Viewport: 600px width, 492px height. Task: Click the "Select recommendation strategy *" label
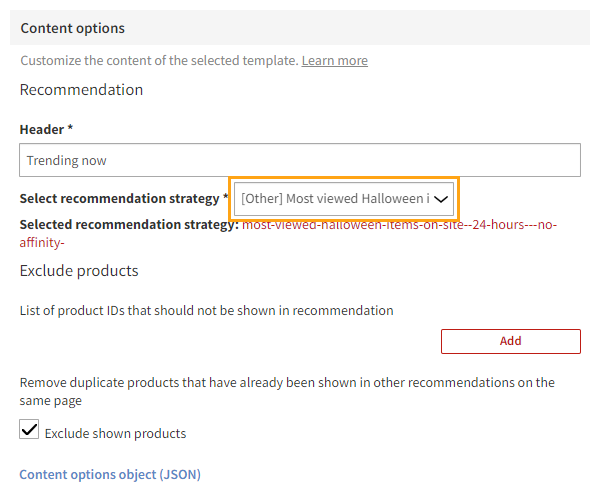(119, 198)
